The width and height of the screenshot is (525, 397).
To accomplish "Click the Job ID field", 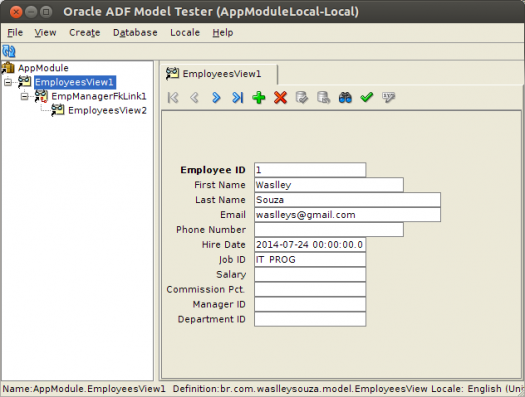I will tap(310, 259).
